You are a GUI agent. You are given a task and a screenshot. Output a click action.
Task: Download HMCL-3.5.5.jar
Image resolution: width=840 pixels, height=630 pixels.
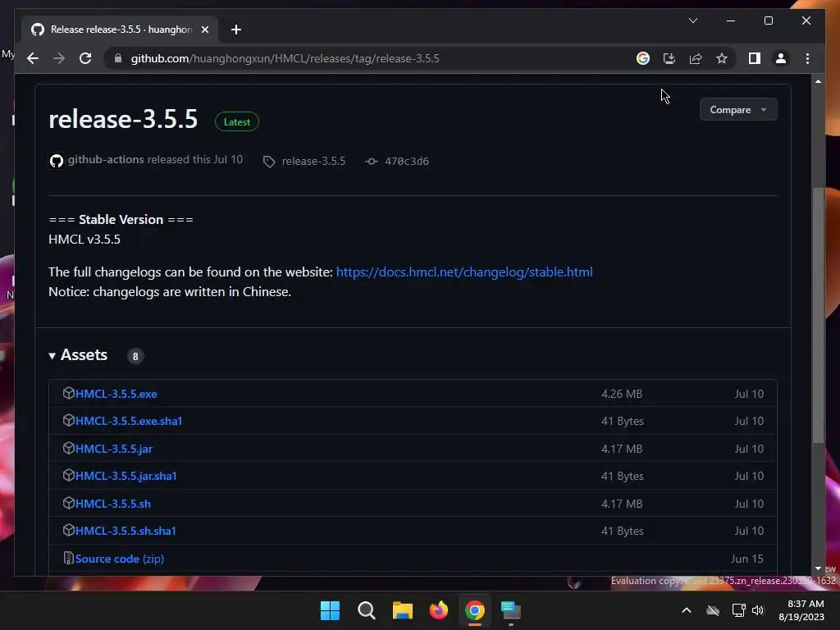click(113, 449)
